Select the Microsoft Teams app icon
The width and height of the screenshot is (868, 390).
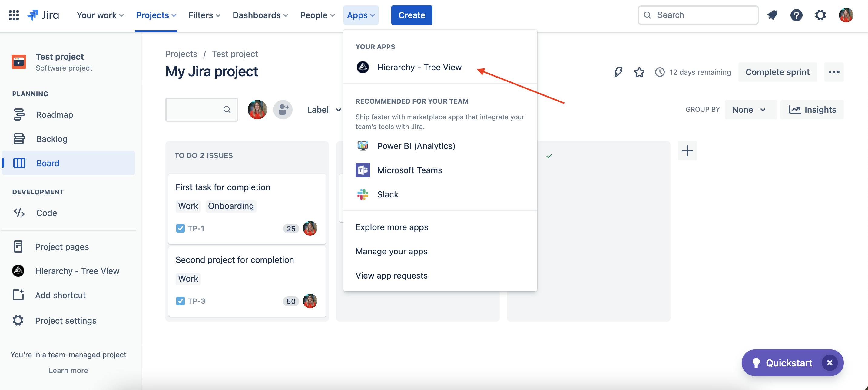point(363,170)
